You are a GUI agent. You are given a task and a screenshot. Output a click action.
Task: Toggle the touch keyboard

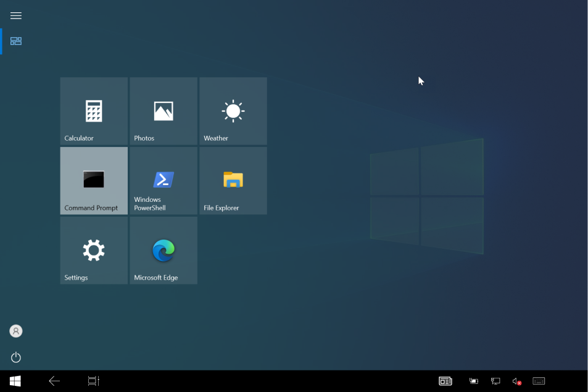(x=538, y=381)
